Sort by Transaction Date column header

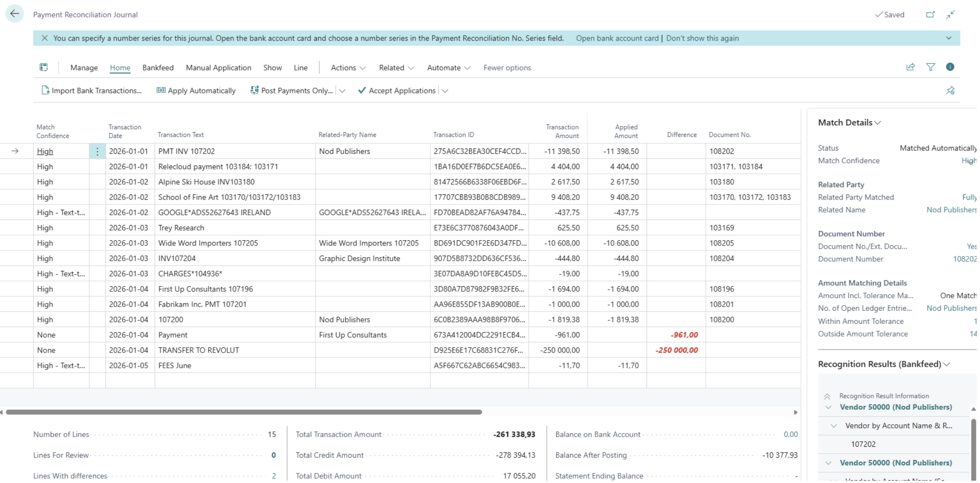(125, 131)
